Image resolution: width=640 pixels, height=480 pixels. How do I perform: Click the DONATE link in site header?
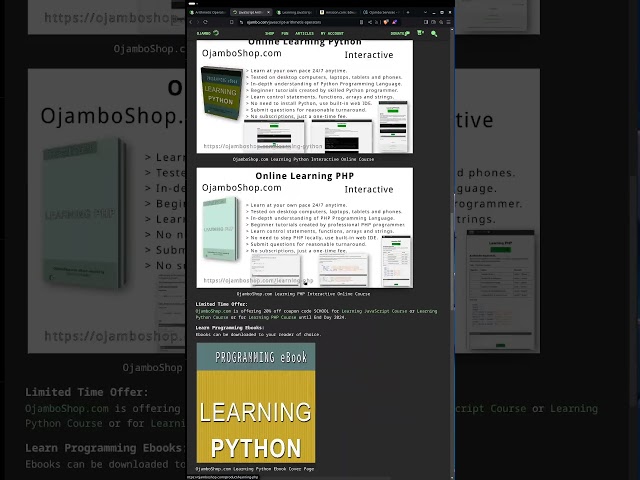400,33
